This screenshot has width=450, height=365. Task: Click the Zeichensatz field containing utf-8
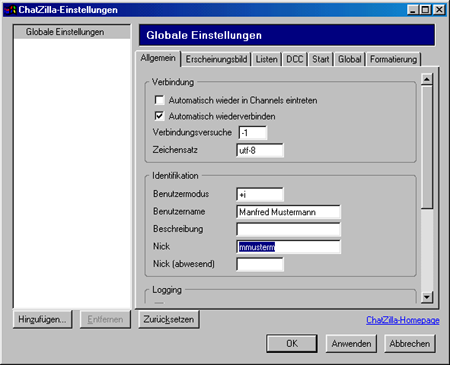[260, 150]
